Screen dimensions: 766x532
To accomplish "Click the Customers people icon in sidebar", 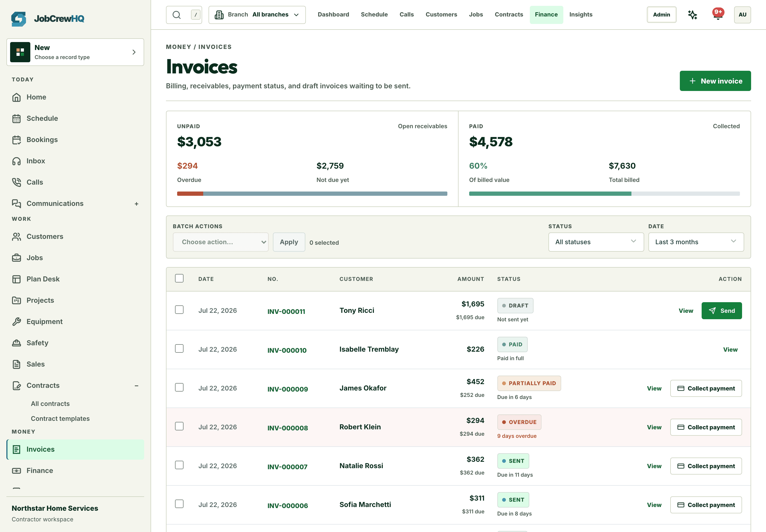I will point(16,237).
